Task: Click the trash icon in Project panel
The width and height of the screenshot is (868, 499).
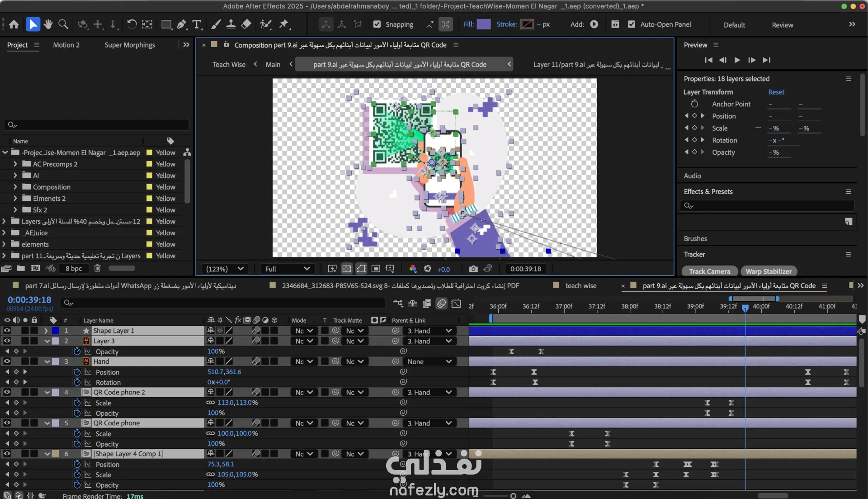Action: (97, 268)
